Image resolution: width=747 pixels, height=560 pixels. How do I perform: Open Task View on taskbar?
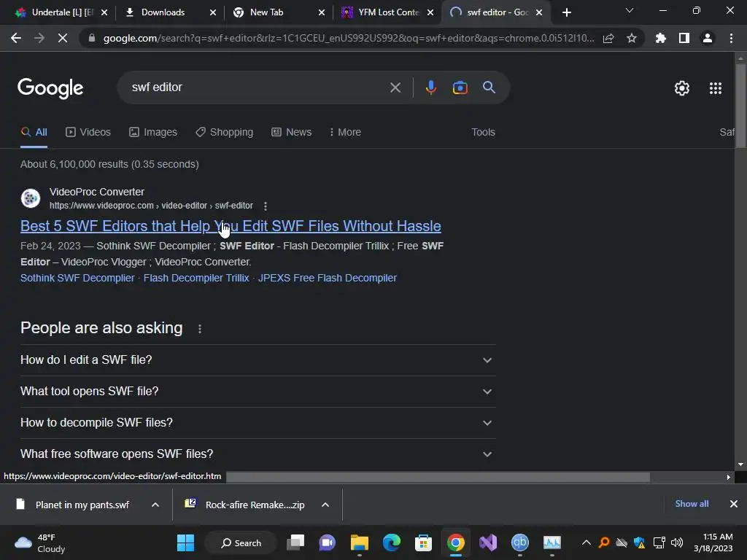click(295, 542)
